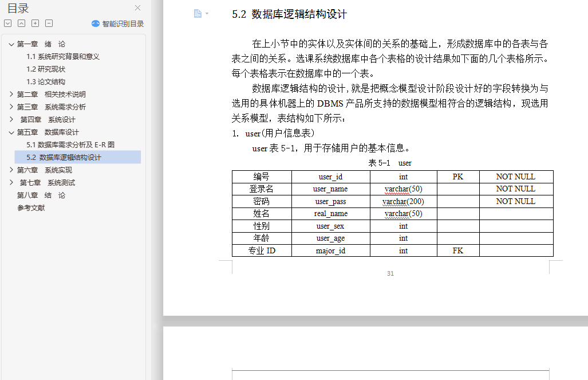Expand the 第四章 系统设计 chapter
Screen dimensions: 588x380
(11, 119)
